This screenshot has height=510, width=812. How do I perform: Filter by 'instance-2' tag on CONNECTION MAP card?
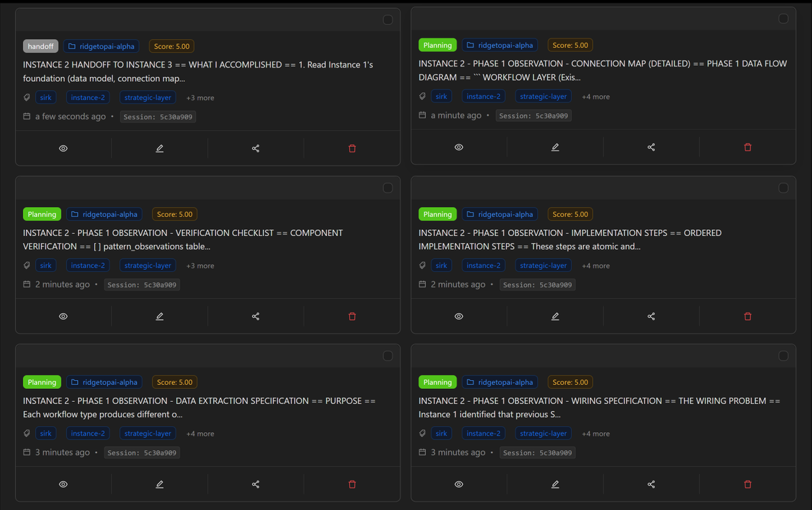(484, 97)
